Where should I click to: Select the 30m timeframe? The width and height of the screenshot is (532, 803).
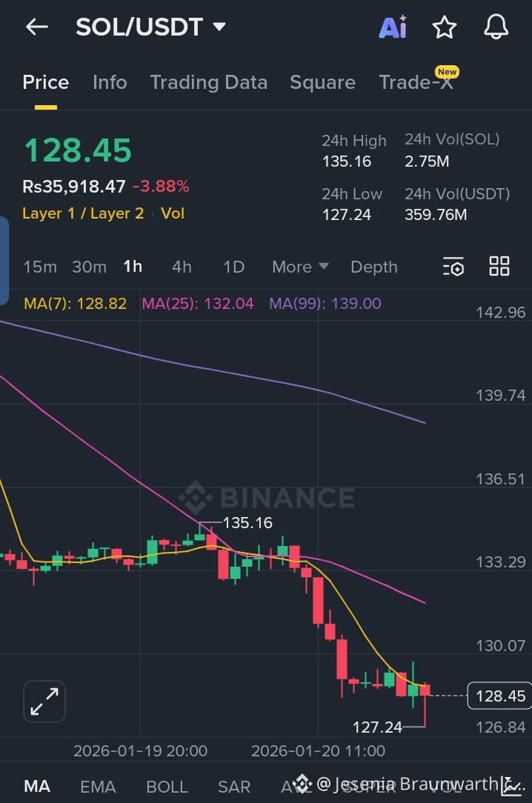89,267
